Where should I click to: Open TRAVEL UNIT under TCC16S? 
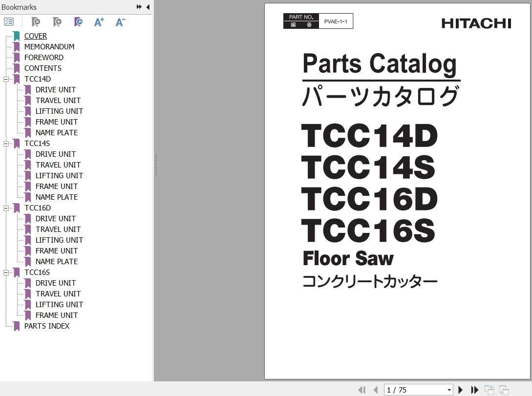(58, 294)
